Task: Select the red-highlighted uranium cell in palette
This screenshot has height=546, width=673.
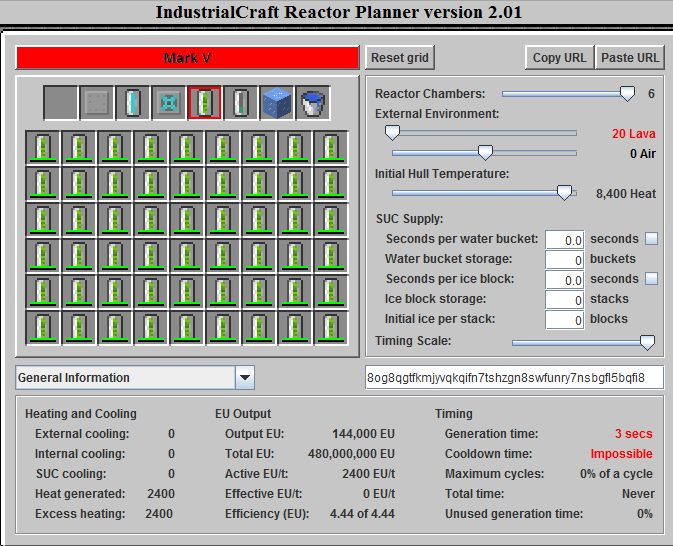Action: click(204, 103)
